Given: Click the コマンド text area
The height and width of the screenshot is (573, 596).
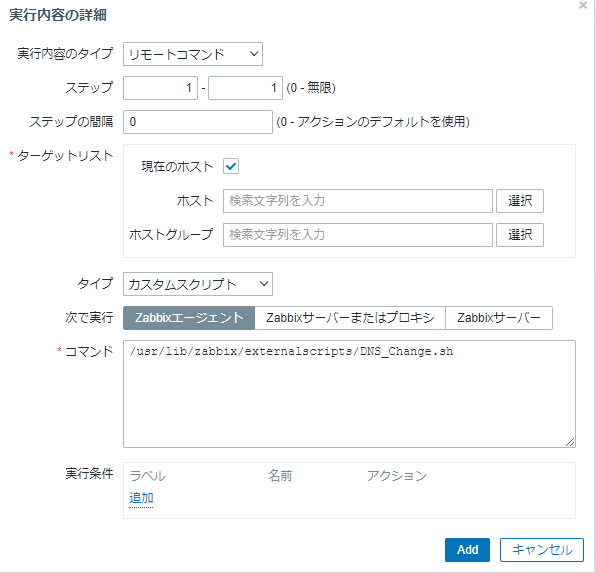Looking at the screenshot, I should point(349,394).
